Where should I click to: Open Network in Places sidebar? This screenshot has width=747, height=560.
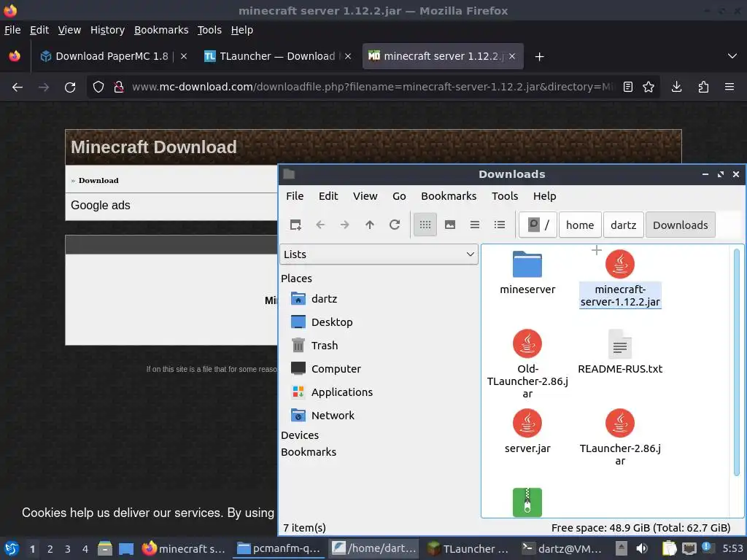(323, 416)
